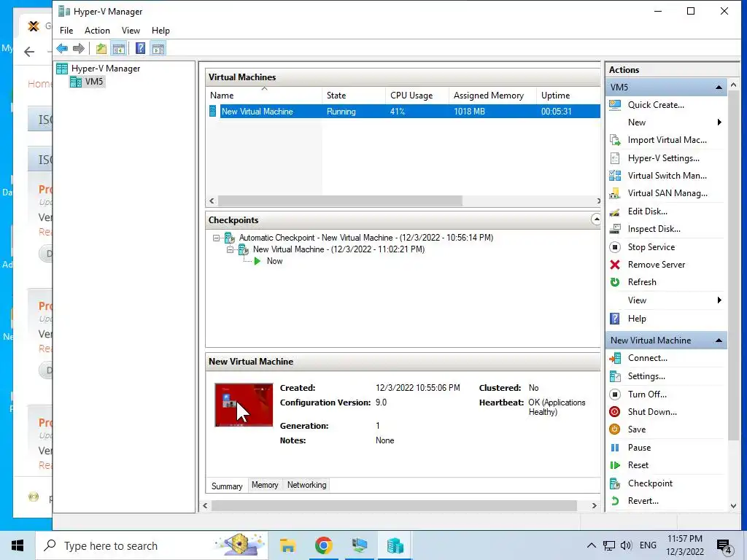Expand the New submenu arrow
747x560 pixels.
(719, 122)
